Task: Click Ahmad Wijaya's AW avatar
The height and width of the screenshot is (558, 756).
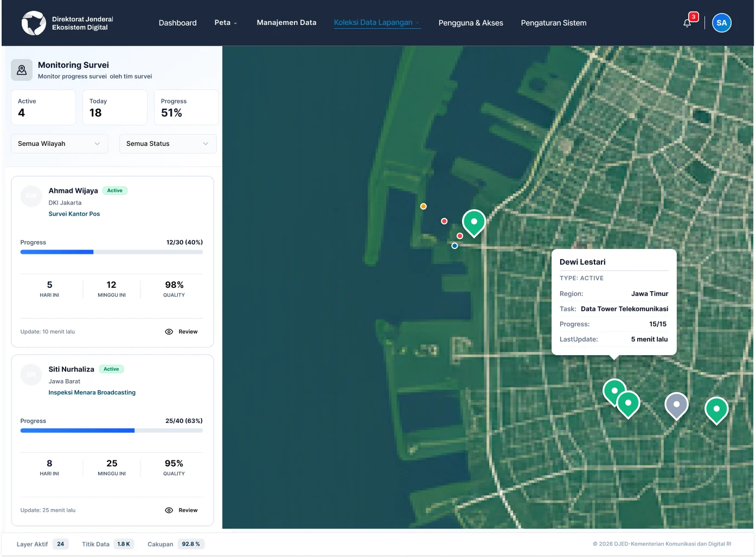Action: coord(31,196)
